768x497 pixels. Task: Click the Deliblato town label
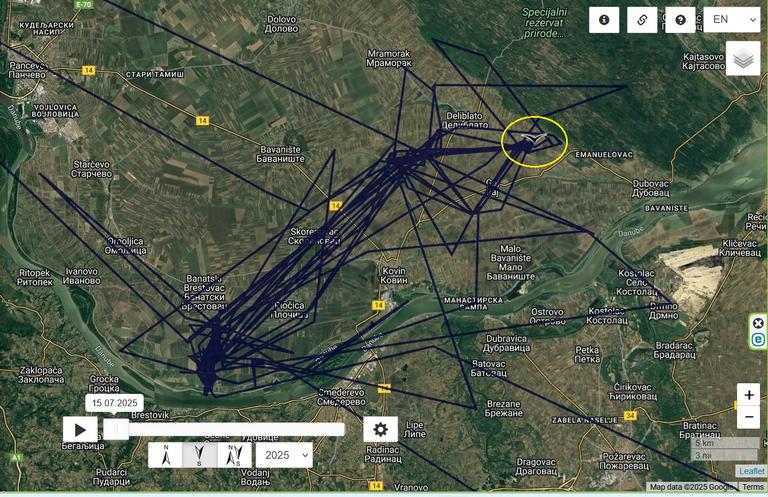coord(464,120)
